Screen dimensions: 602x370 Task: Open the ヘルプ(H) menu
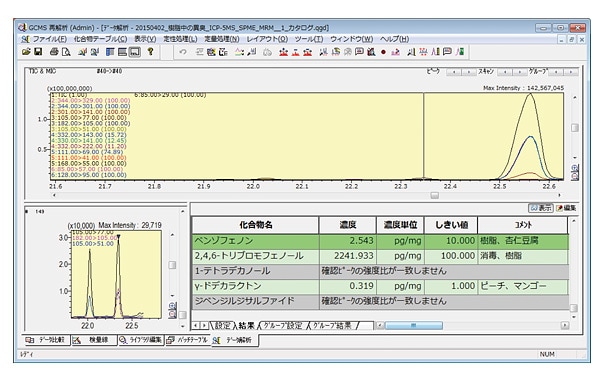click(394, 39)
